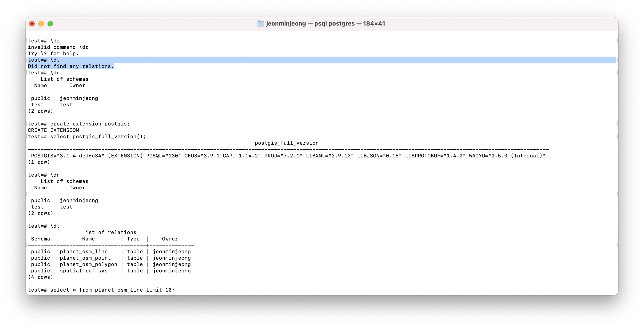Click the highlighted 'Did not find any relations.' line
Screen dimensions: 644x329
point(71,66)
